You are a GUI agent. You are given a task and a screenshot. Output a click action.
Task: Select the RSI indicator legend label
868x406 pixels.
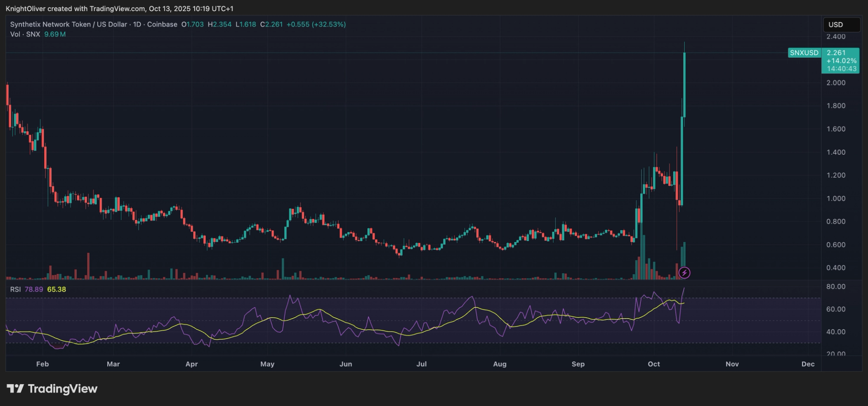click(15, 289)
